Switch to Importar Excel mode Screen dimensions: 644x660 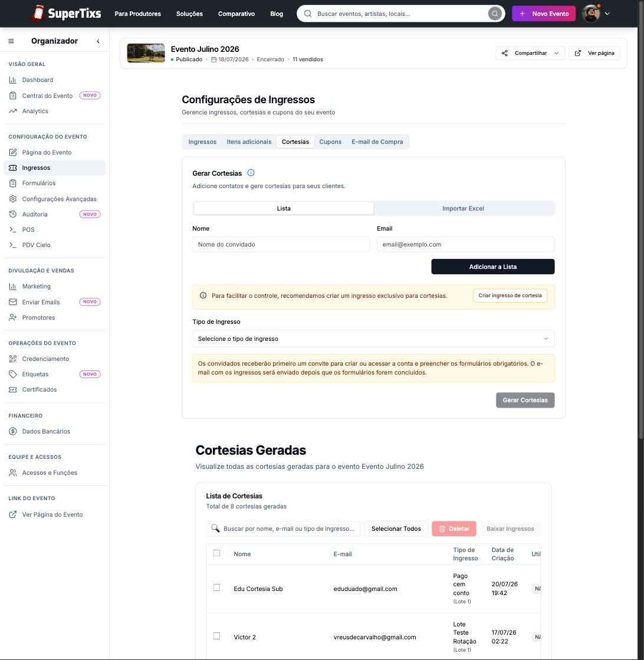click(x=463, y=208)
